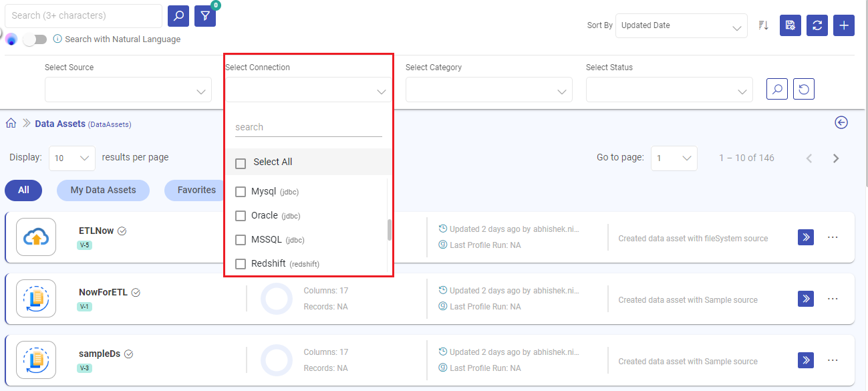Click the home breadcrumb icon
This screenshot has width=868, height=391.
(9, 122)
